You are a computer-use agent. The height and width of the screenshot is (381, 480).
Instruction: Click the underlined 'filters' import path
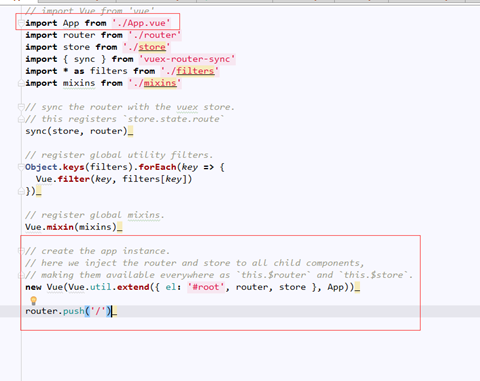tap(195, 71)
